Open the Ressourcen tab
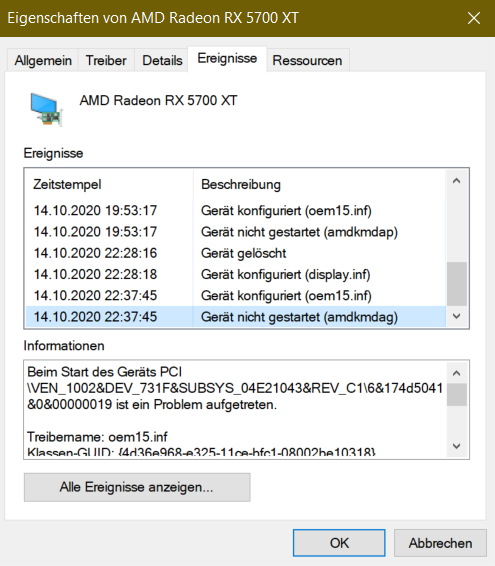495x566 pixels. pyautogui.click(x=307, y=60)
